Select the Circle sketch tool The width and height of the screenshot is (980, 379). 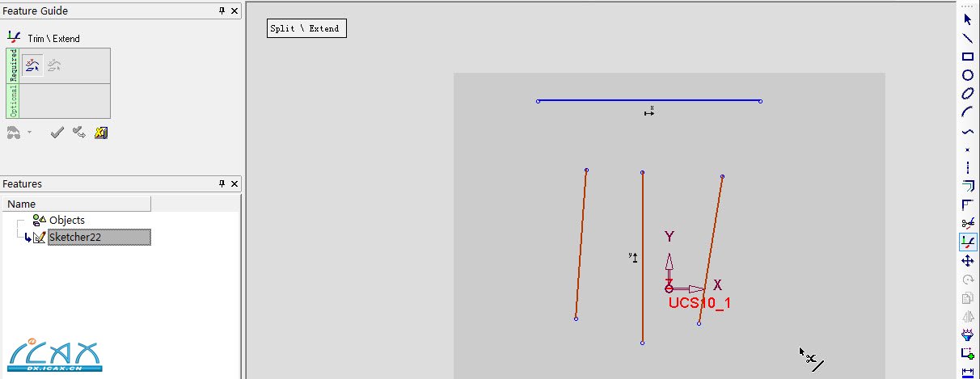(x=967, y=75)
